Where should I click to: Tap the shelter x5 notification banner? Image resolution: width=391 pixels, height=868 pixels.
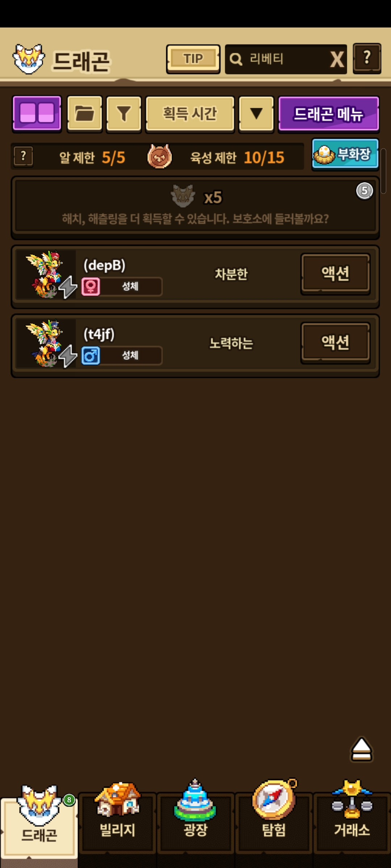coord(195,208)
